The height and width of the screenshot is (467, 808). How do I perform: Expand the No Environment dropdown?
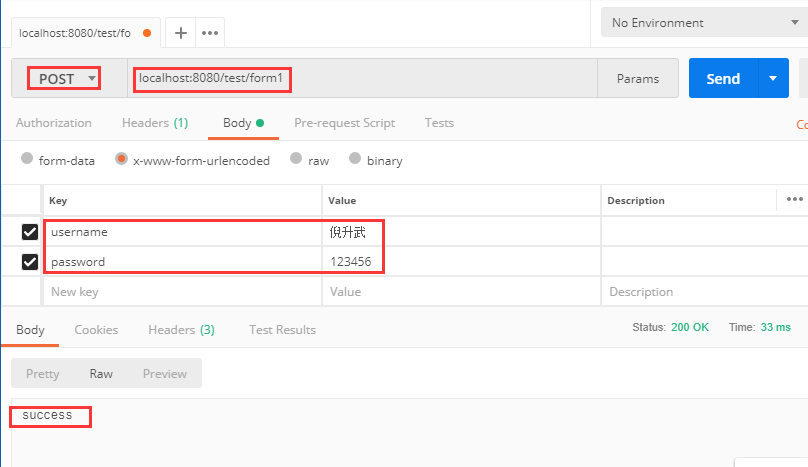tap(704, 23)
